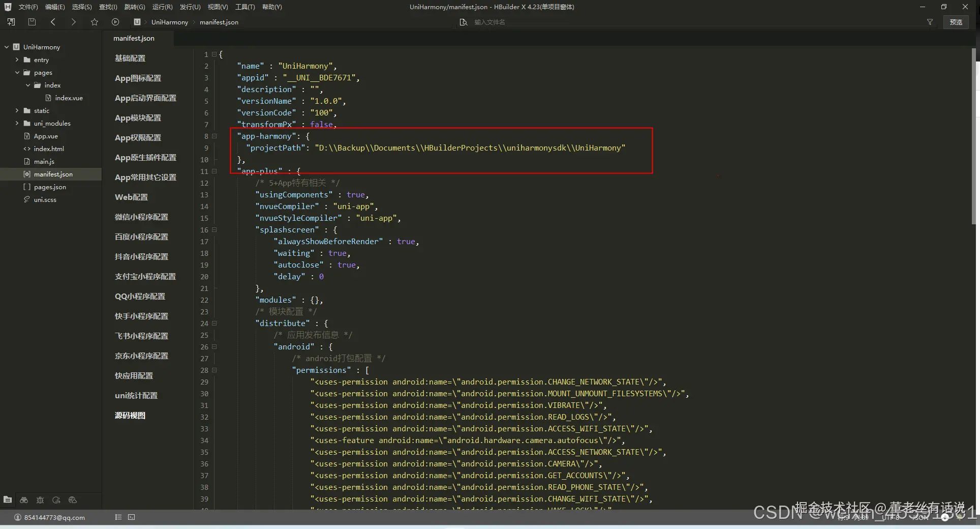Fold the splashscreen block at line 16

215,229
